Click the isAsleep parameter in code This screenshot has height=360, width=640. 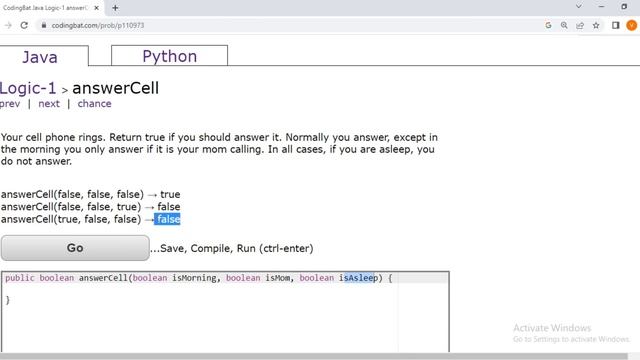(x=358, y=278)
